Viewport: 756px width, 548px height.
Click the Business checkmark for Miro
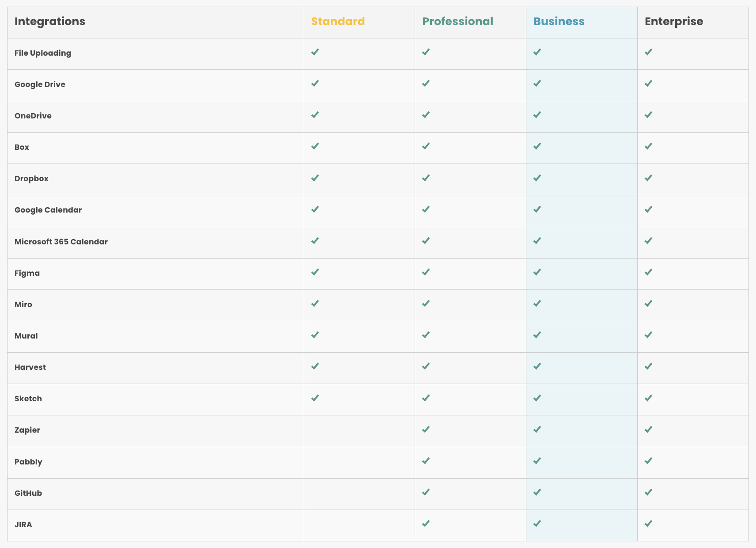pos(537,304)
